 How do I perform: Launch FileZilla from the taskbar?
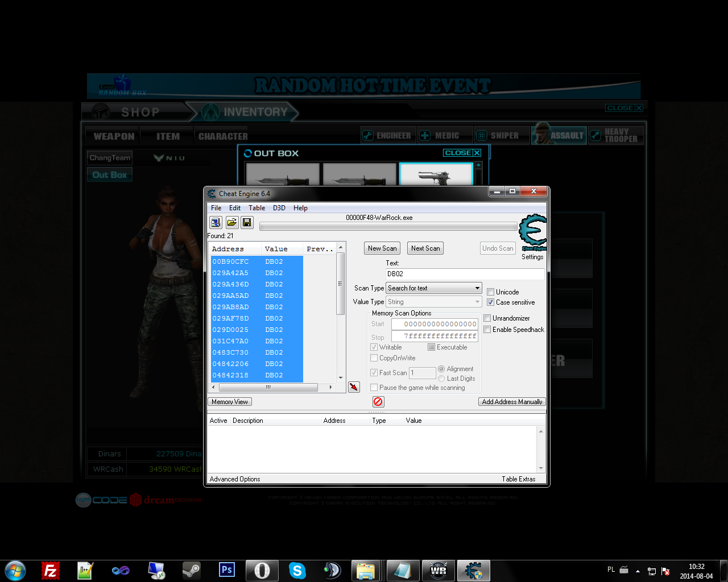pos(51,571)
